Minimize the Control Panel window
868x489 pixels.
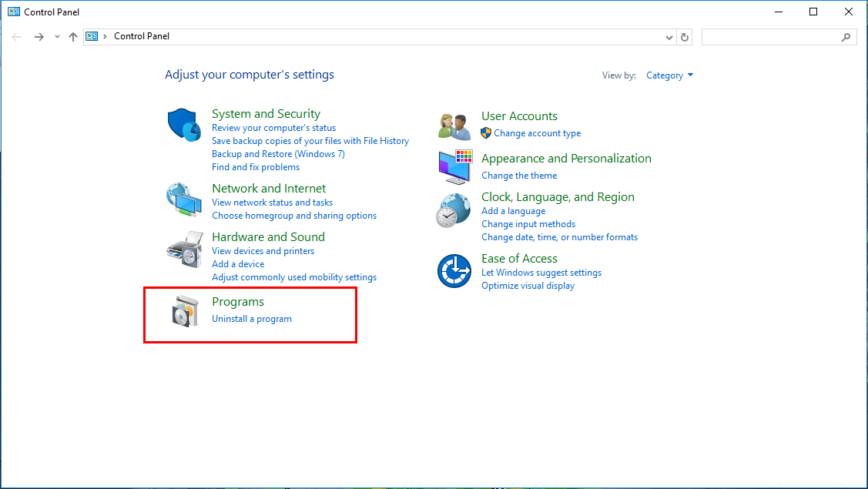(x=779, y=12)
